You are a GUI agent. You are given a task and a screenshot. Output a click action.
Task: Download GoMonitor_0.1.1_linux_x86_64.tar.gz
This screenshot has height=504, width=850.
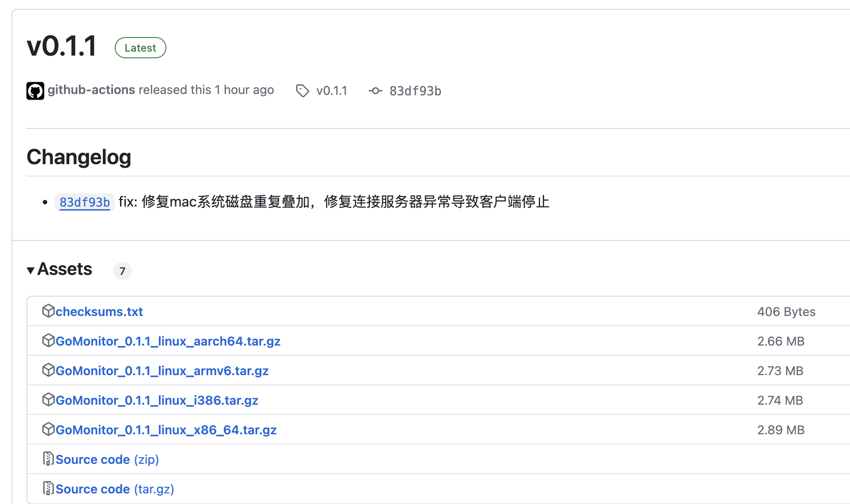click(166, 430)
